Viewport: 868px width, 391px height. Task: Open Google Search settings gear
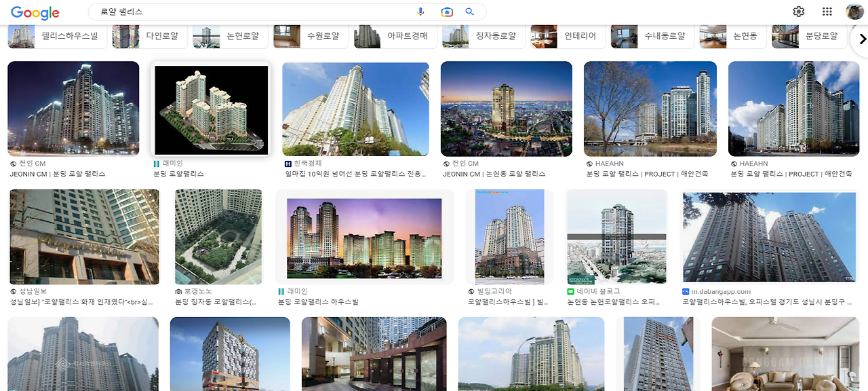click(x=798, y=11)
